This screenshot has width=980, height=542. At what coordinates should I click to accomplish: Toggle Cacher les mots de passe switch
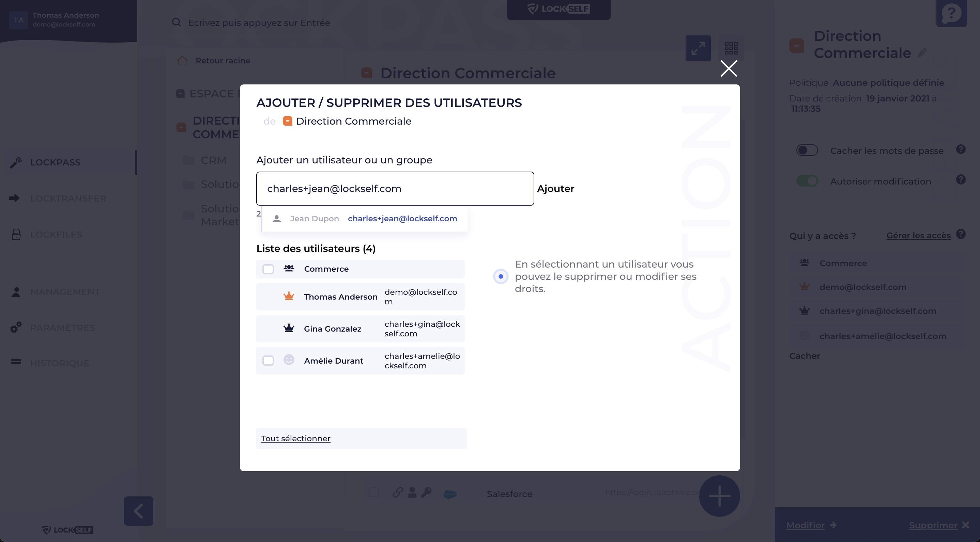click(x=807, y=150)
